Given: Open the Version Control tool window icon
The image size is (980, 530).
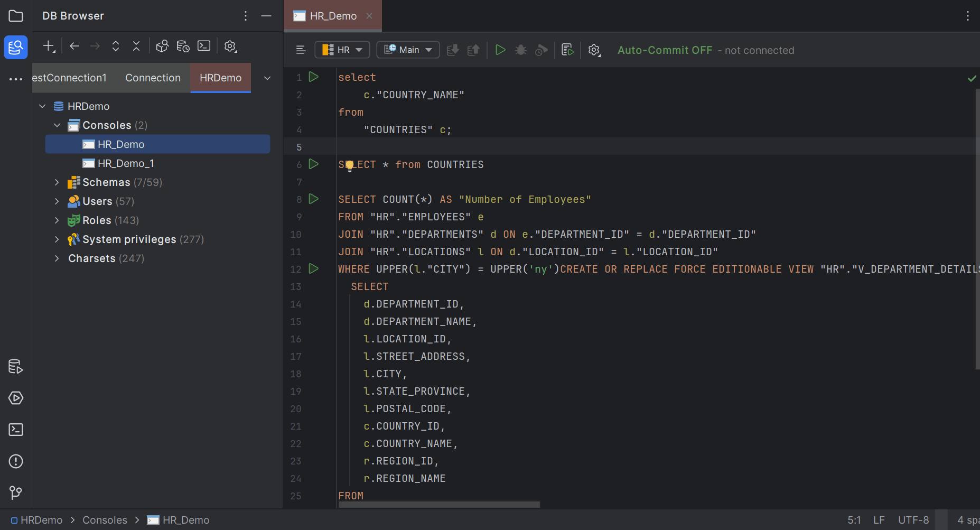Looking at the screenshot, I should pyautogui.click(x=15, y=493).
